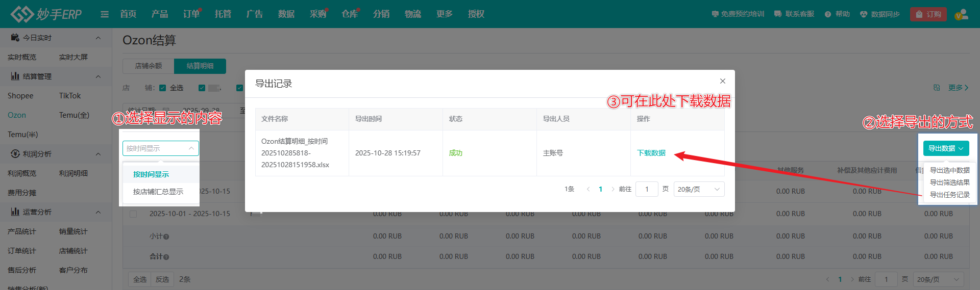This screenshot has width=980, height=290.
Task: Toggle the sidebar hamburger menu icon
Action: (105, 14)
